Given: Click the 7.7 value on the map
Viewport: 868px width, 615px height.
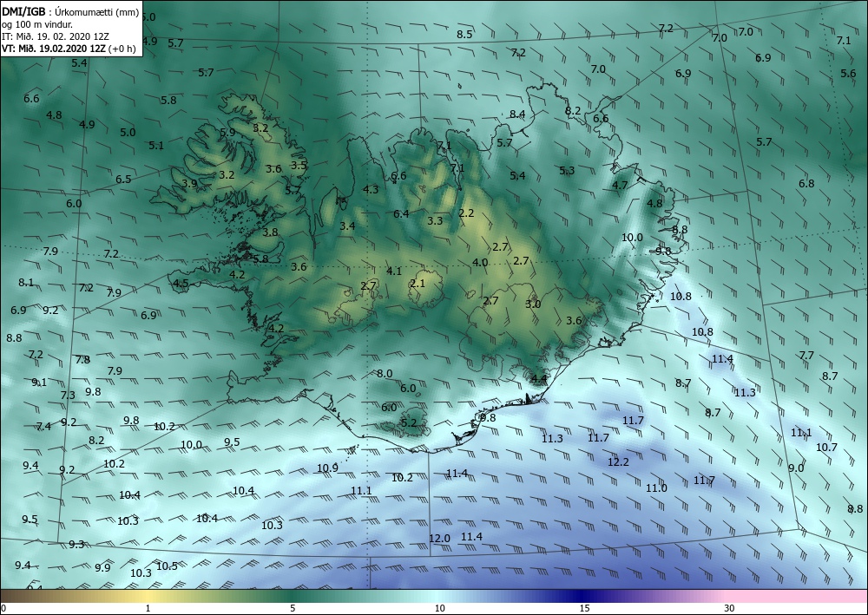Looking at the screenshot, I should [x=806, y=355].
